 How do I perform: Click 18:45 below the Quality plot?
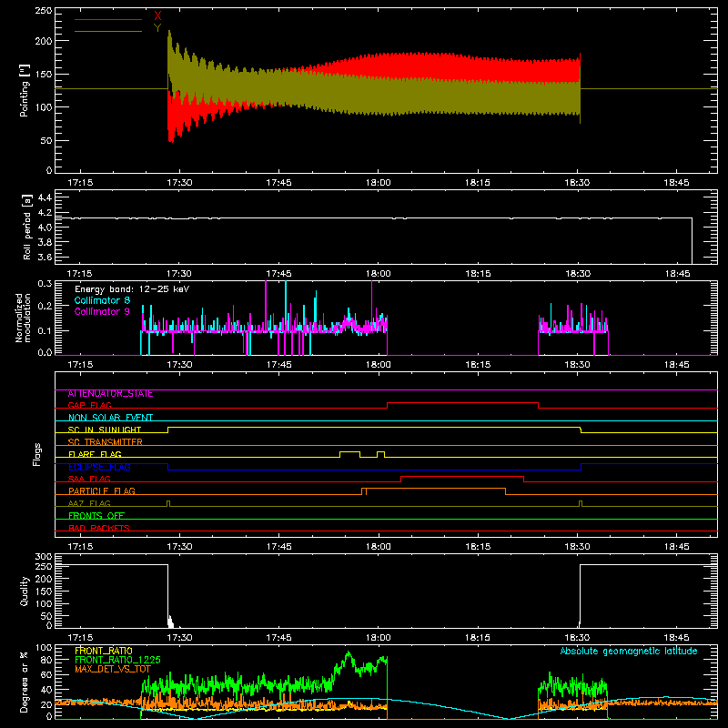click(x=676, y=638)
